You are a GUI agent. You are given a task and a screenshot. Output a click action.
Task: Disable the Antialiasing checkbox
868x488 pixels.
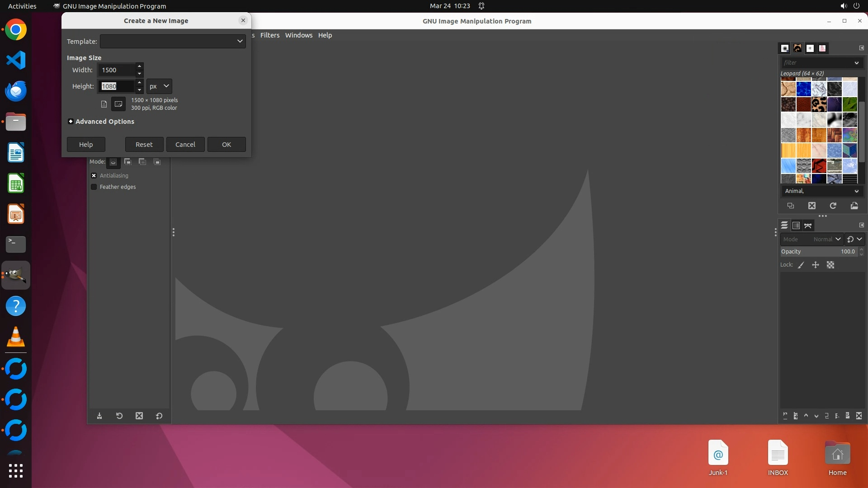[94, 176]
